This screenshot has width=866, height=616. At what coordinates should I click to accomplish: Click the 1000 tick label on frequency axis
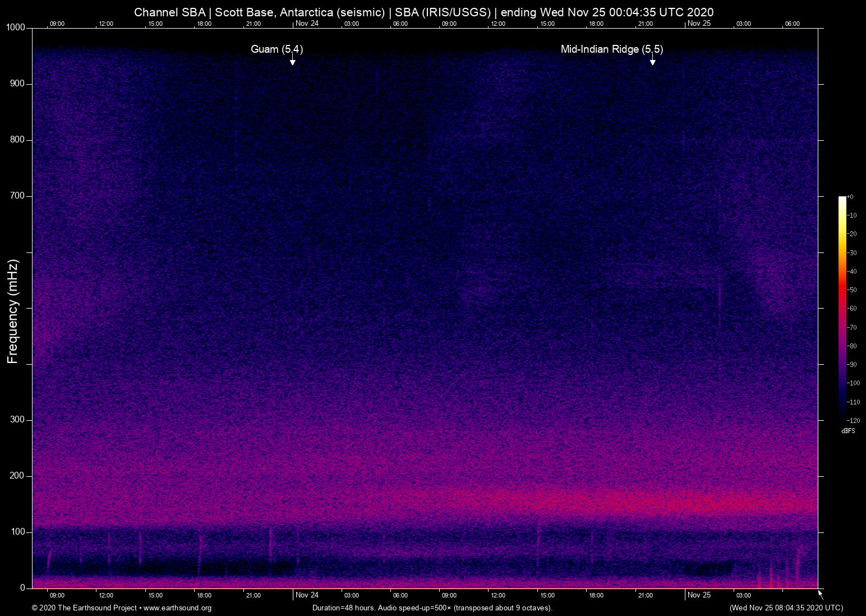click(15, 27)
